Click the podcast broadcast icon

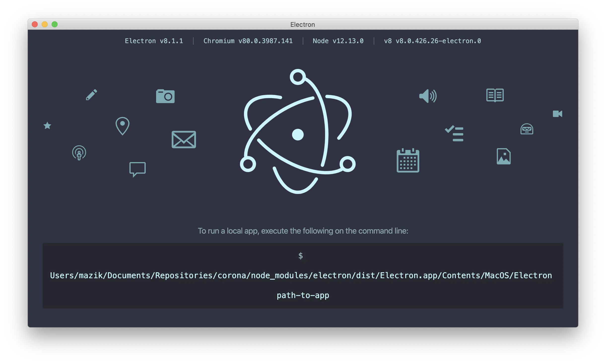coord(79,153)
